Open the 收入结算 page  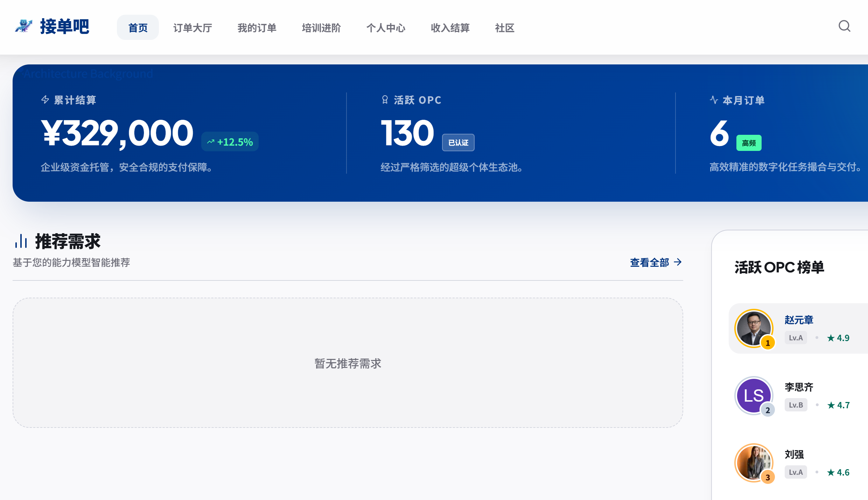click(x=450, y=28)
